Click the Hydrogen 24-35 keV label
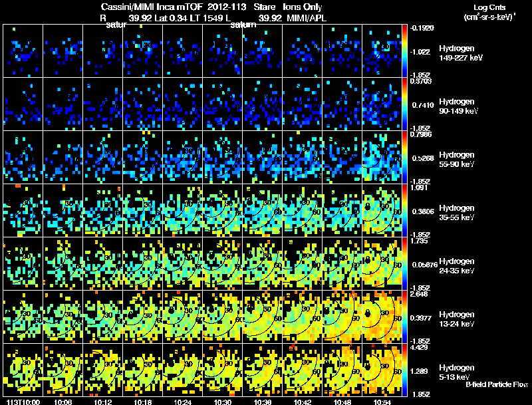 coord(457,266)
